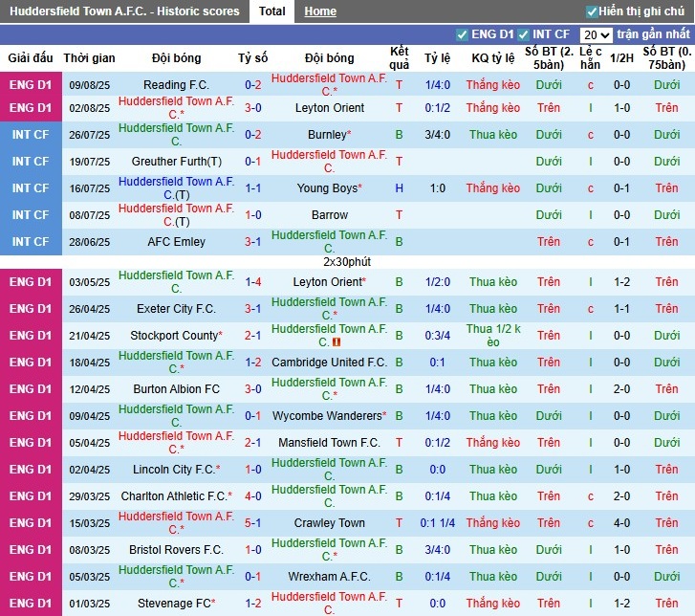Click ENG D1 badge for 01/03/25 match
The width and height of the screenshot is (695, 616).
(x=30, y=604)
